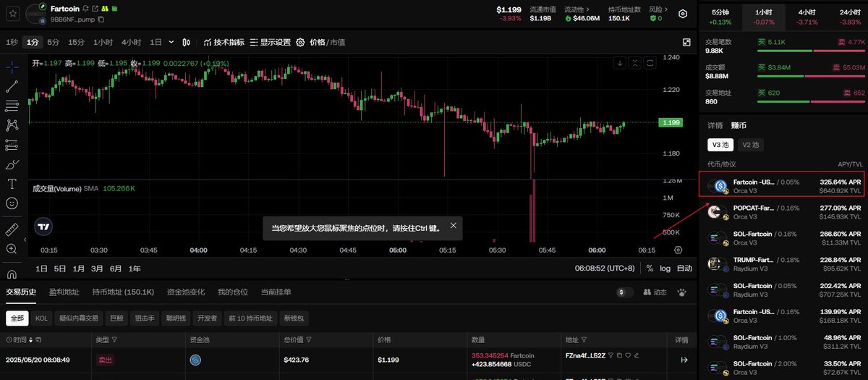Open technical indicators (技术指标)
Viewport: 868px width, 380px height.
click(224, 42)
